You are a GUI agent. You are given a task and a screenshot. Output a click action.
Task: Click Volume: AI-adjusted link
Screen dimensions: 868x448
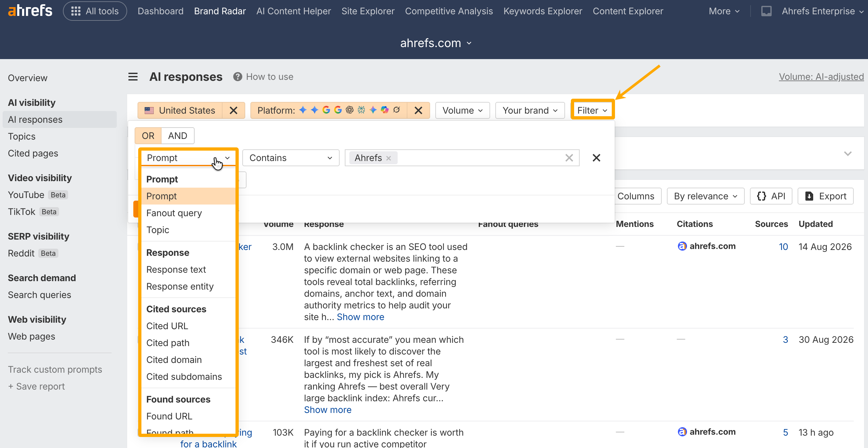coord(821,77)
